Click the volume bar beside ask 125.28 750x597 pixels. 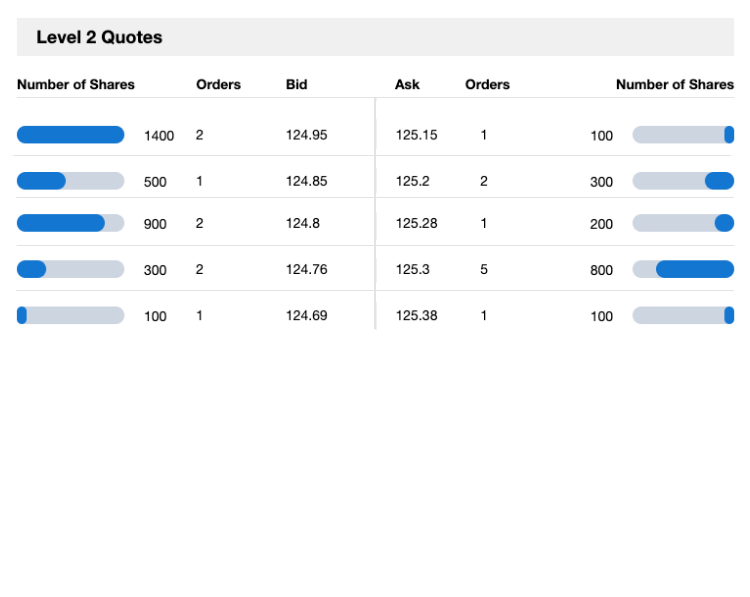point(683,223)
